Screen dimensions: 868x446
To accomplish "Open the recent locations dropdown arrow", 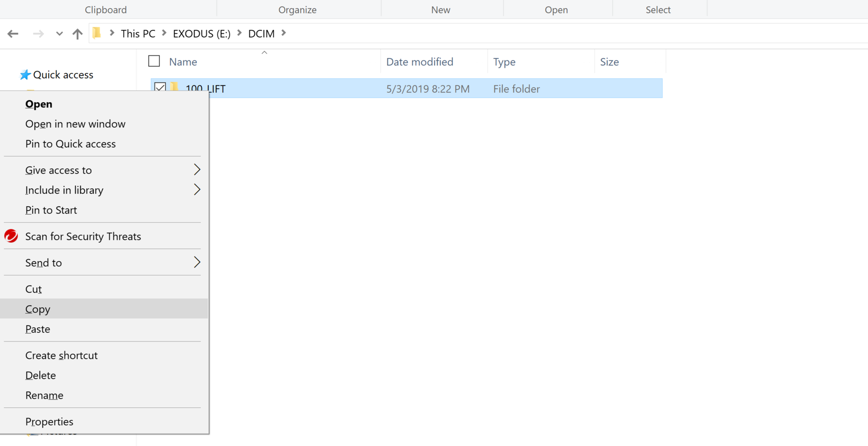I will pos(59,34).
